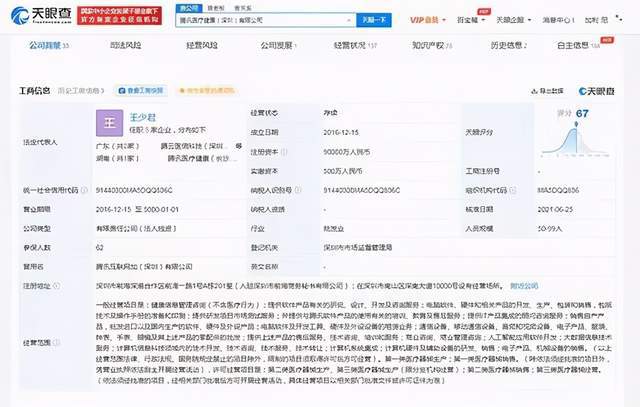Click the 天眼评分 score 67 value
The width and height of the screenshot is (640, 407).
point(582,113)
